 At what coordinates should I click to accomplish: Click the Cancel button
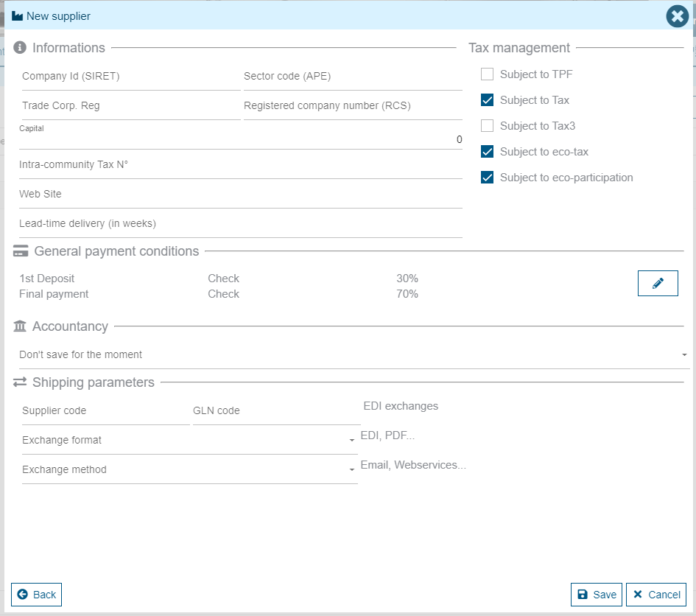click(x=656, y=595)
